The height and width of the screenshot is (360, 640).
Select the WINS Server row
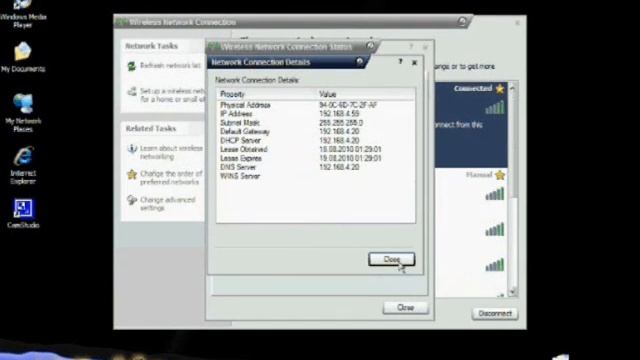point(316,176)
